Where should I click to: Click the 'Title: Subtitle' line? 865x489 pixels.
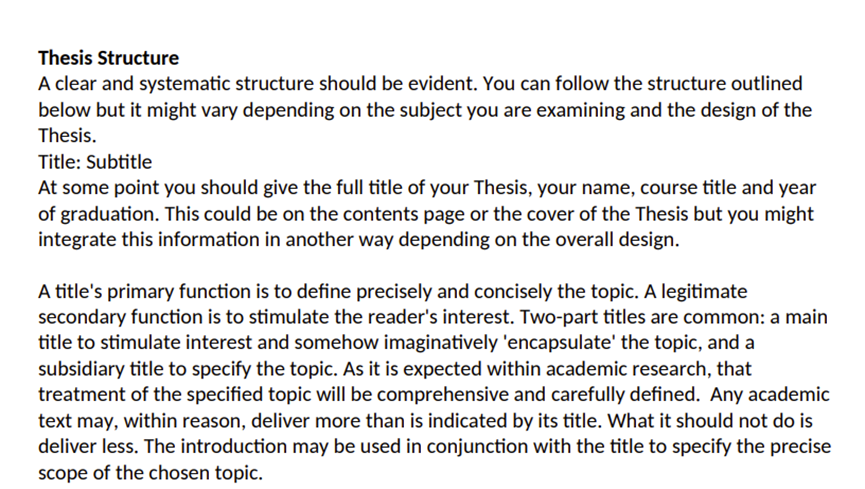point(95,162)
